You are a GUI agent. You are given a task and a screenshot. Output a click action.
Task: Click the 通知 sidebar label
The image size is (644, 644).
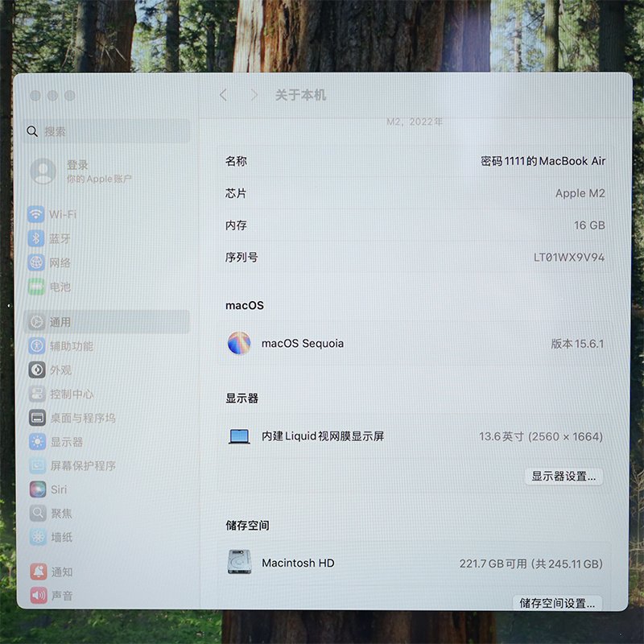point(62,572)
